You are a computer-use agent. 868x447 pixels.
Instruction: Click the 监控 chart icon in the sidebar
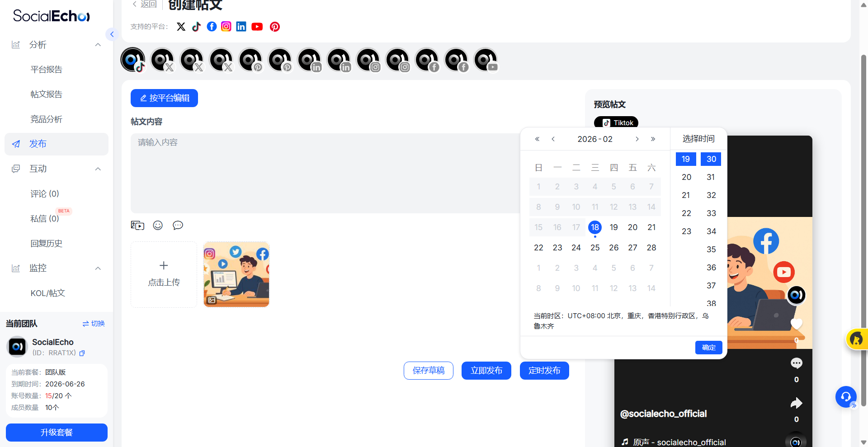(x=16, y=268)
